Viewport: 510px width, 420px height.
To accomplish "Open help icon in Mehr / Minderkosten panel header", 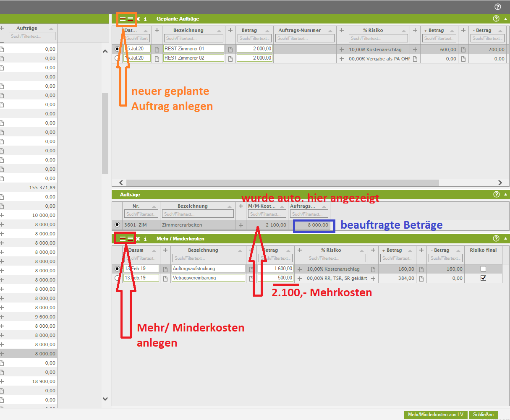I will [x=496, y=238].
